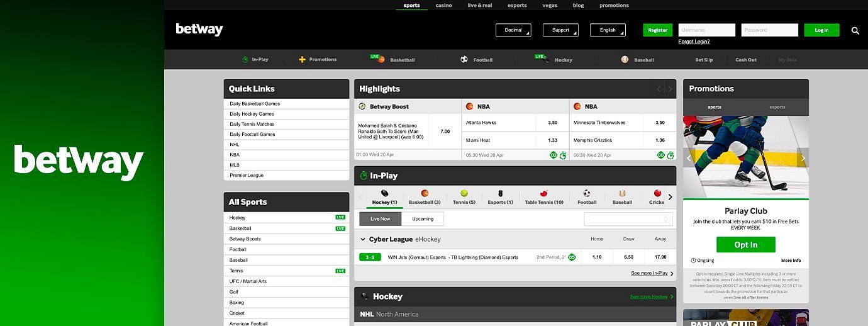Switch to the live & real tab
The width and height of the screenshot is (868, 326).
pos(480,5)
